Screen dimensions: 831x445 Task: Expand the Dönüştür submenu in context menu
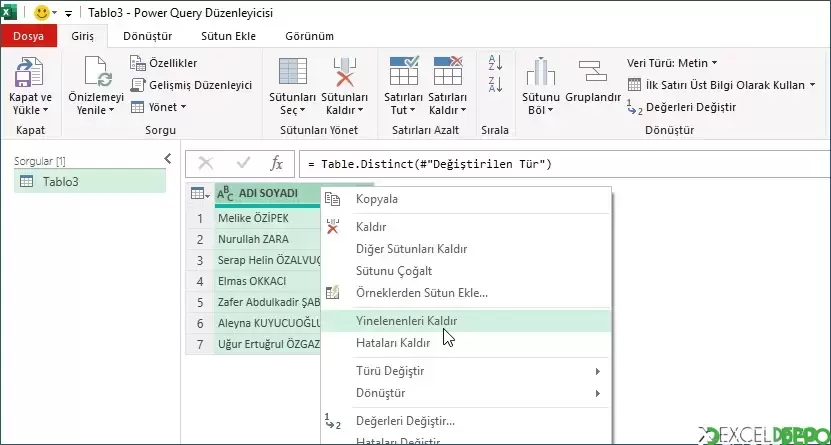[x=466, y=393]
